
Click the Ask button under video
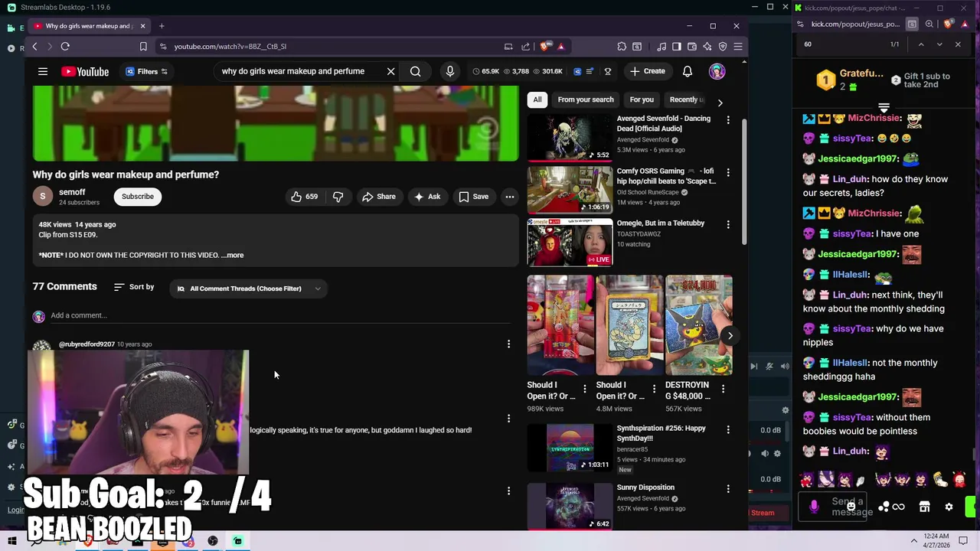[x=427, y=197]
